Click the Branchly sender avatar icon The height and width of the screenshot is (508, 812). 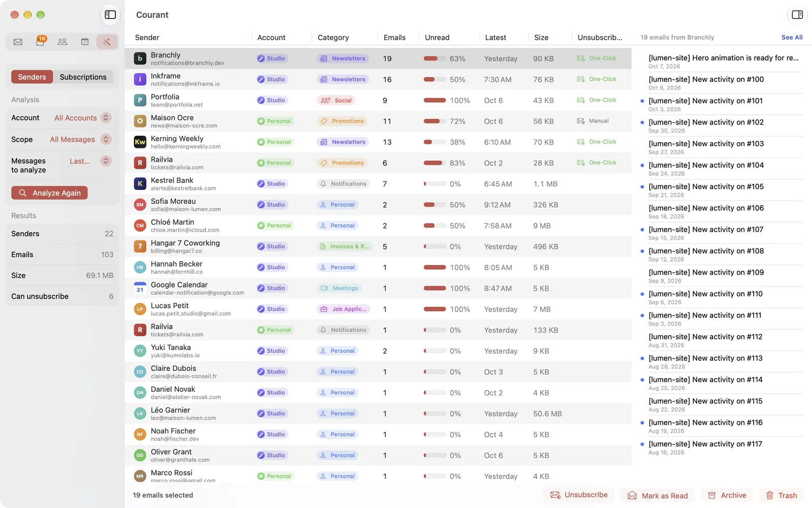140,58
